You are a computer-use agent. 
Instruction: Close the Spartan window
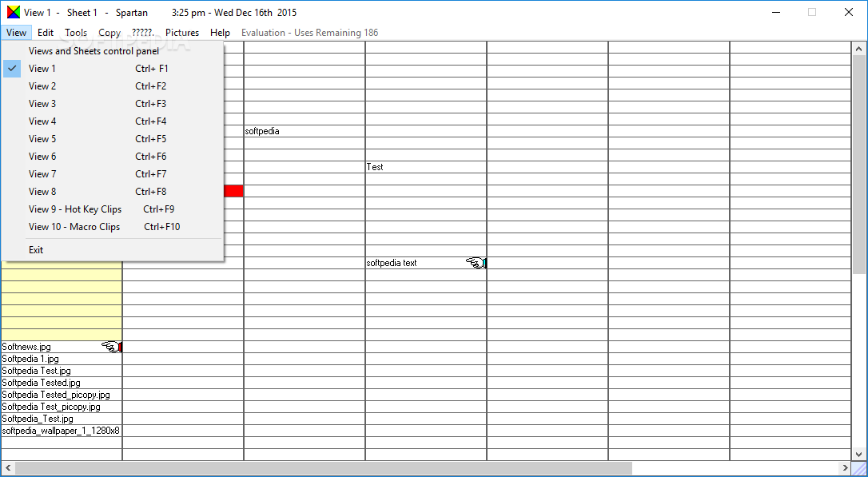pos(848,12)
